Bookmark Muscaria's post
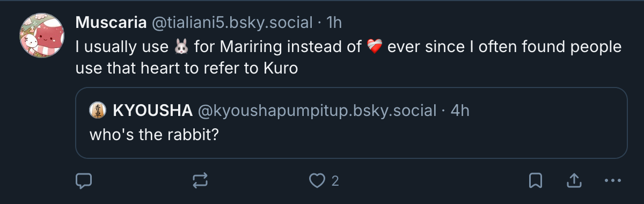The width and height of the screenshot is (644, 204). point(536,181)
